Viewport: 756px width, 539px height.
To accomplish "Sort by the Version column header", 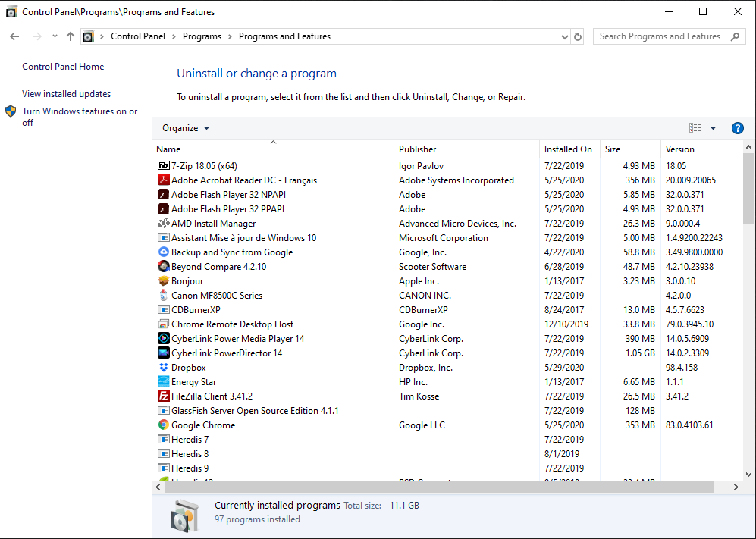I will coord(702,149).
